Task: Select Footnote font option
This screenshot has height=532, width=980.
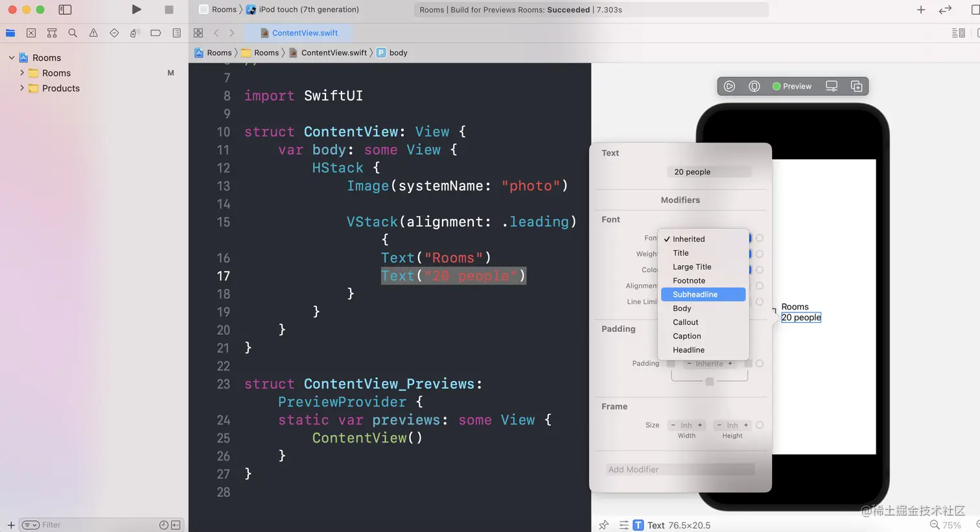Action: coord(703,281)
